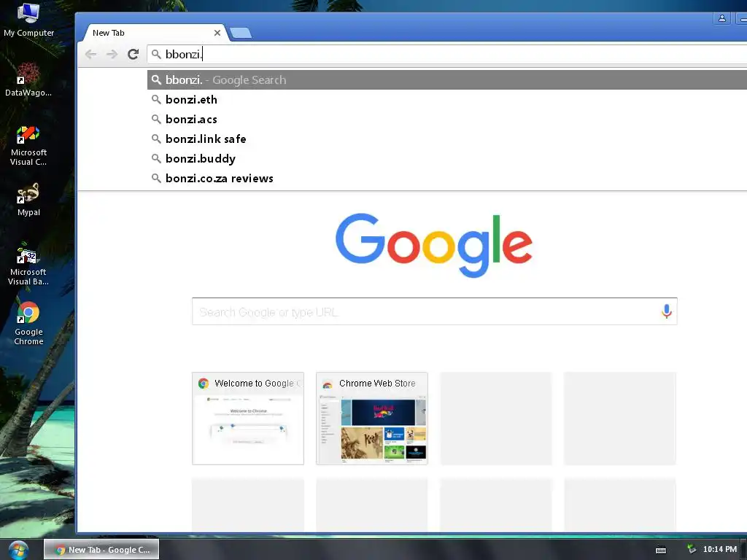Click the browser Forward arrow
Screen dimensions: 747x560
click(112, 54)
